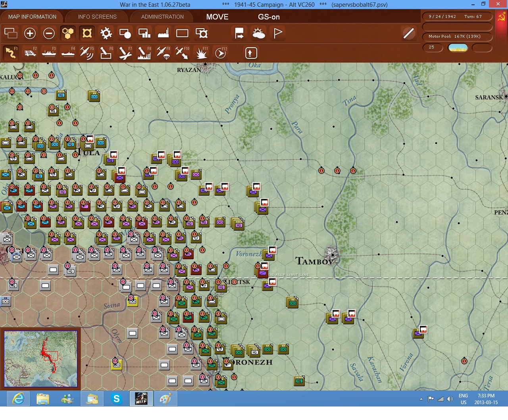Click the GS-on ground support indicator

coord(269,17)
